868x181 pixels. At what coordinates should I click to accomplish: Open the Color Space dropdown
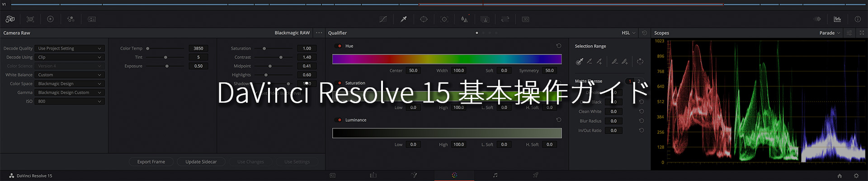(x=70, y=84)
